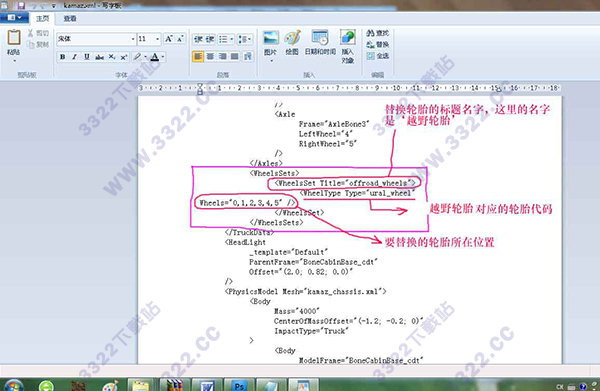Click the Increase indent icon
The image size is (600, 391).
(x=210, y=39)
